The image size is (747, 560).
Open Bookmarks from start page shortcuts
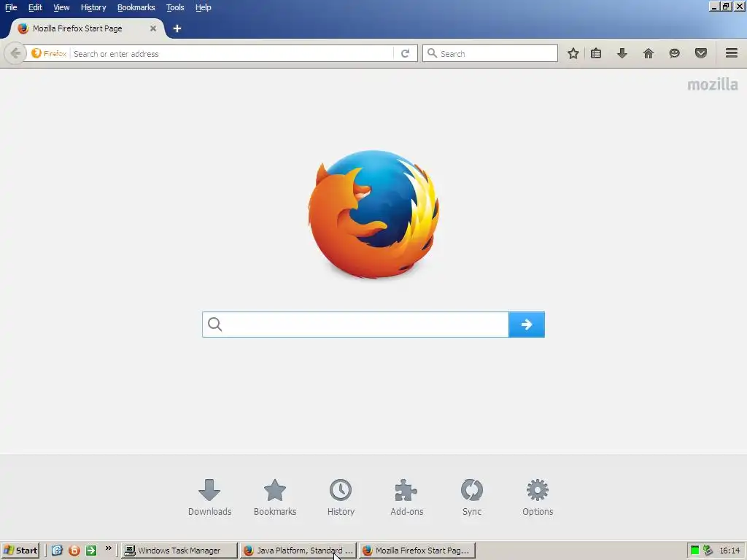tap(275, 497)
